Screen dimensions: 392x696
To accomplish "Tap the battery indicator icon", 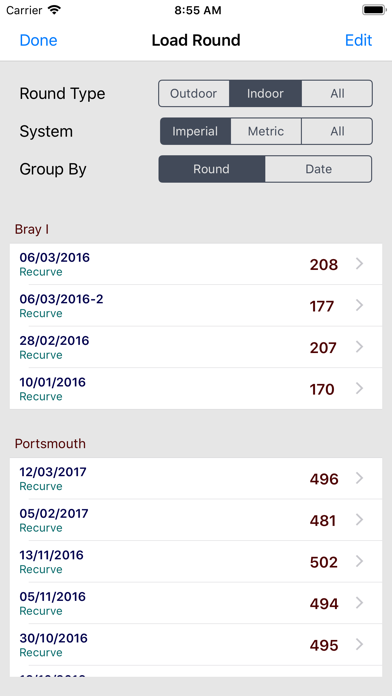I will tap(373, 10).
